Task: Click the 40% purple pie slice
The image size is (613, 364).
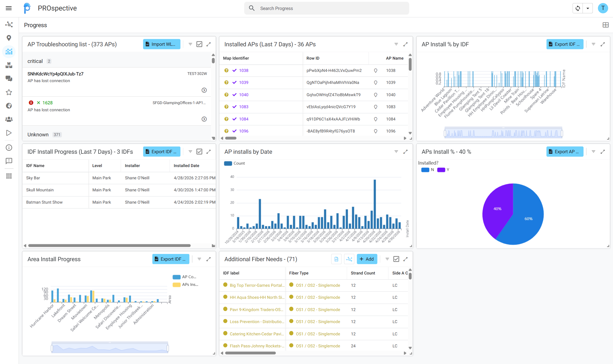Action: coord(497,208)
